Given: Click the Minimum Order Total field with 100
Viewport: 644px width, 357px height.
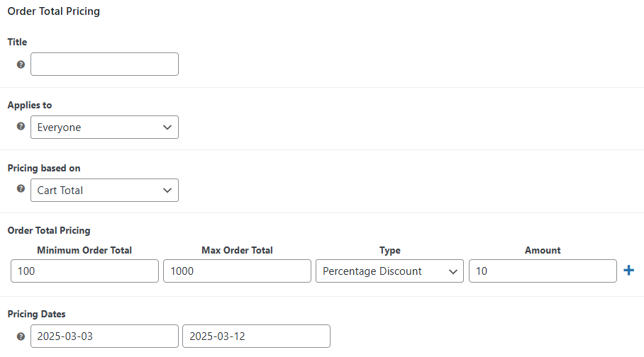Looking at the screenshot, I should click(x=84, y=271).
